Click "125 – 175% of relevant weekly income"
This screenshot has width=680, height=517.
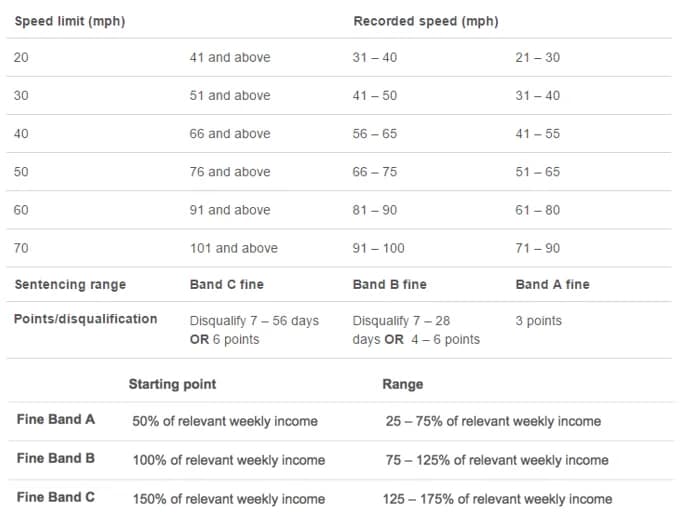(497, 498)
